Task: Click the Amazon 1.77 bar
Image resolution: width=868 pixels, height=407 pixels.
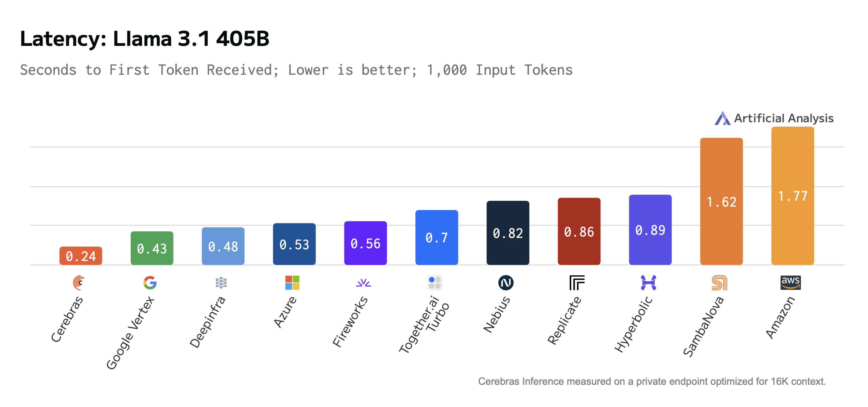Action: [793, 195]
